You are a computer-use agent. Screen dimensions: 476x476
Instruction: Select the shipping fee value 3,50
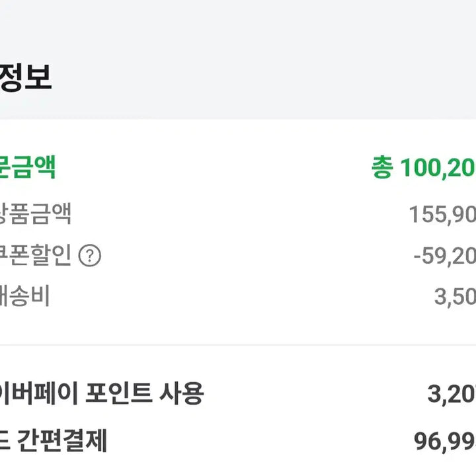coord(455,297)
